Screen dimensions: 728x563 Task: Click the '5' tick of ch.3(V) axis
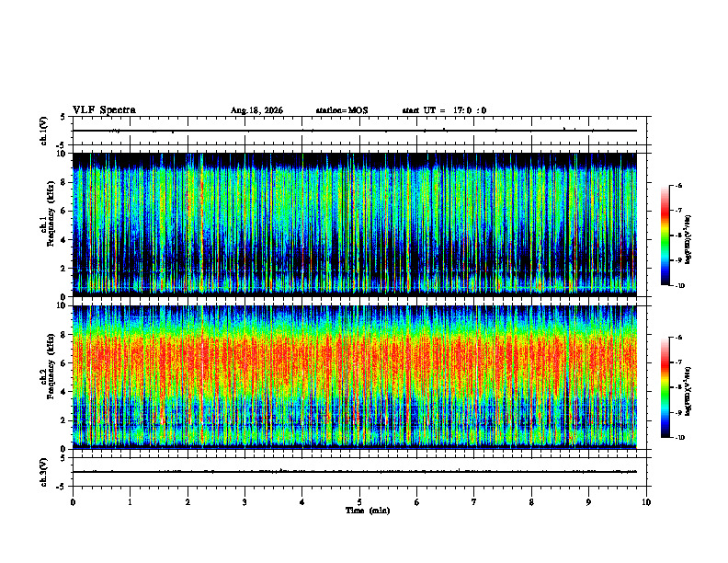(63, 458)
